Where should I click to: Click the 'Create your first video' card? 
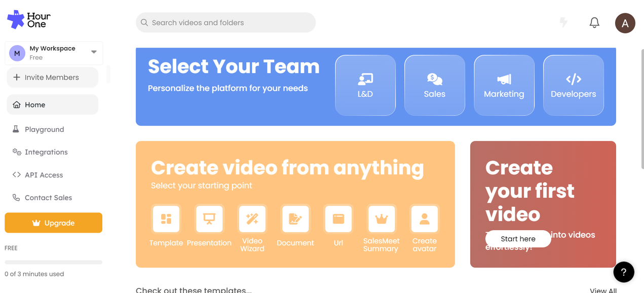click(x=543, y=204)
